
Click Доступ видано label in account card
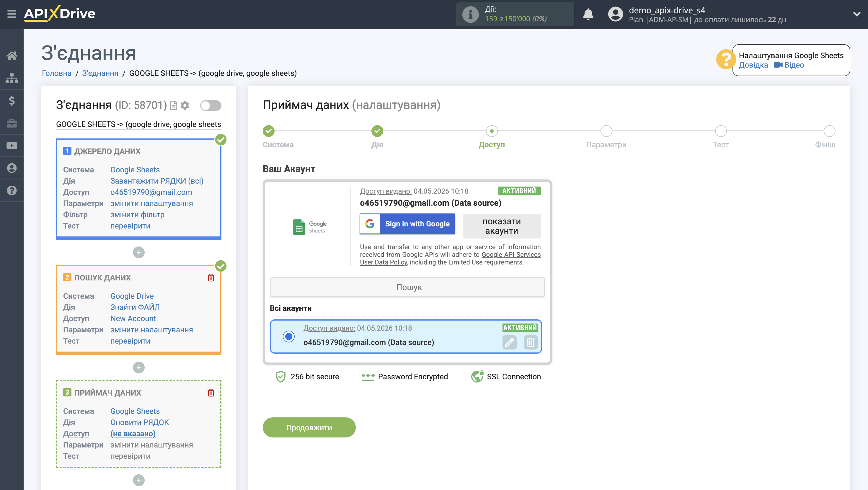tap(386, 191)
